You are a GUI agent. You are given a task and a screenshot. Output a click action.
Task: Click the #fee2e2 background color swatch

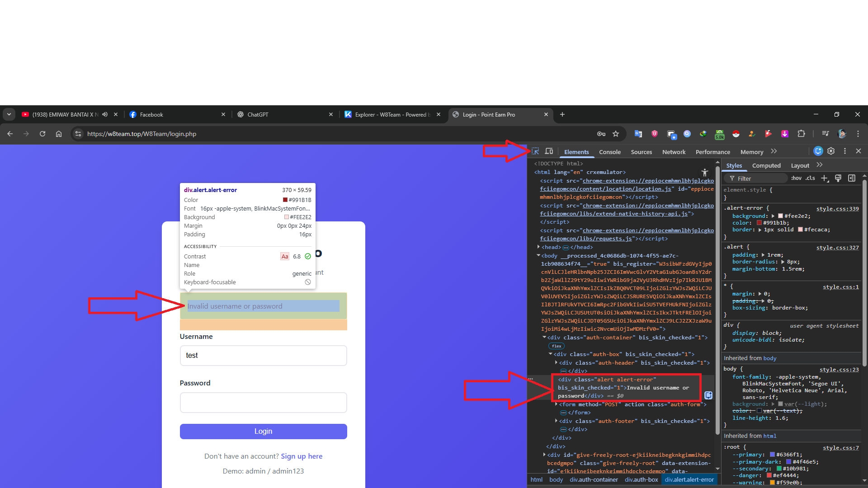pos(780,216)
